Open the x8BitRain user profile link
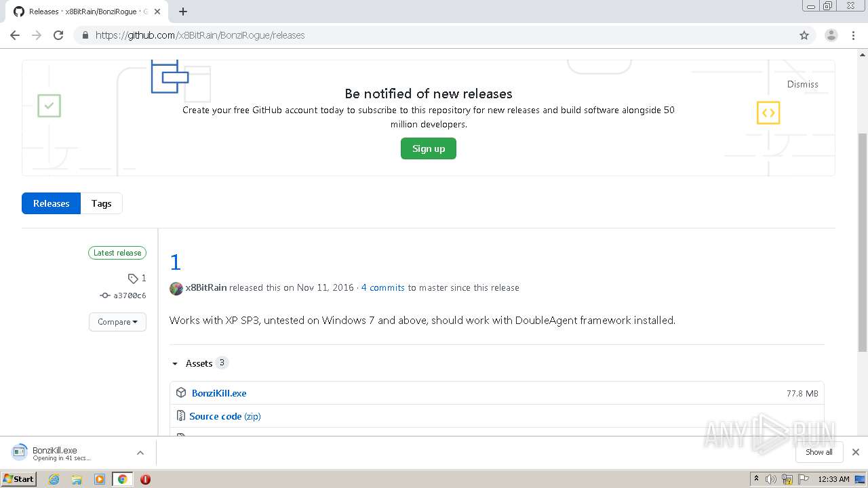 pos(206,287)
